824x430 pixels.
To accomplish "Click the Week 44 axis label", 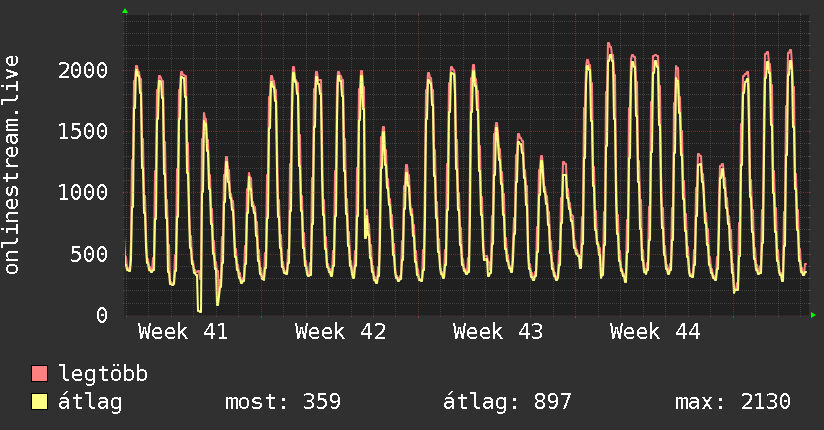I will 655,332.
